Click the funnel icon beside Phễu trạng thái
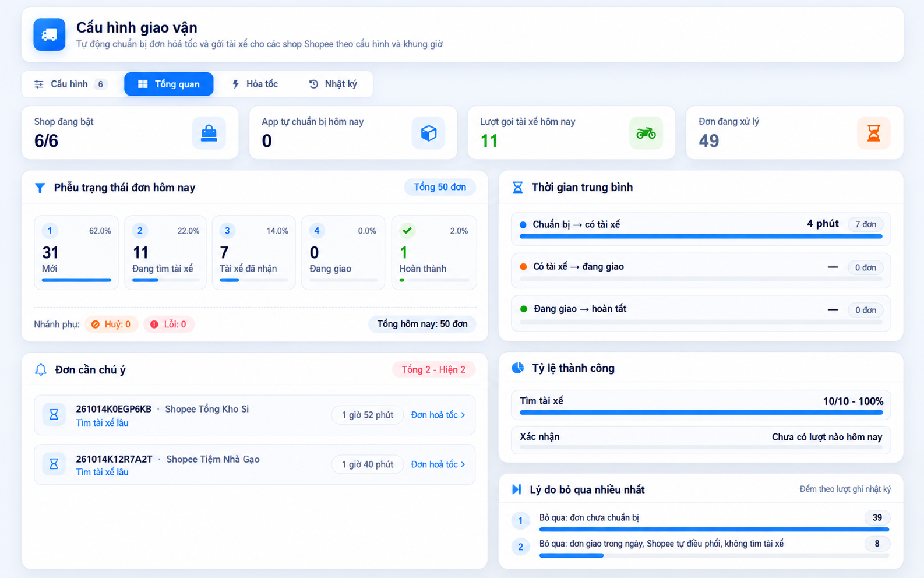Viewport: 924px width, 578px height. coord(40,188)
